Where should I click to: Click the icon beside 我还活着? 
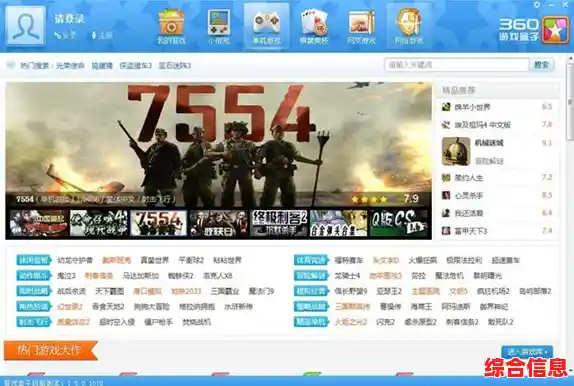point(446,213)
